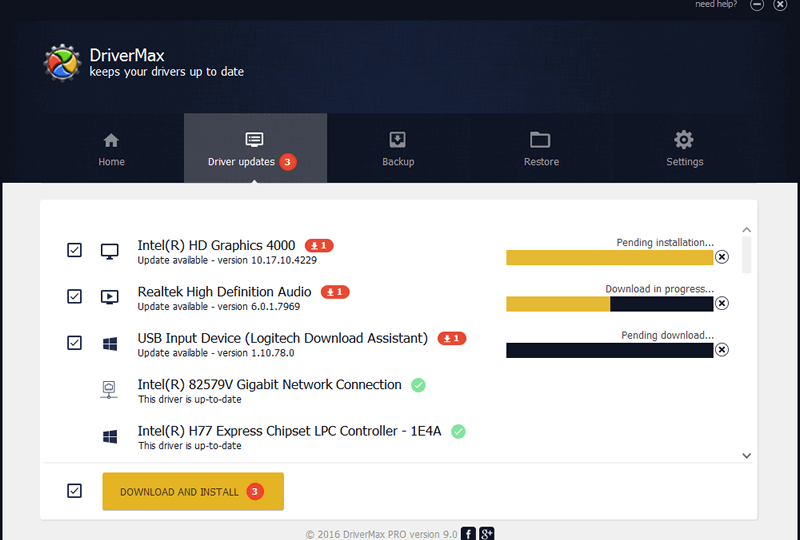This screenshot has width=800, height=540.
Task: Click the network icon for Intel 82579V
Action: 109,389
